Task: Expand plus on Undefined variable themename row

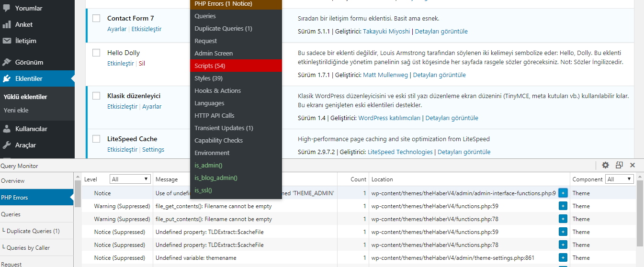Action: tap(563, 257)
